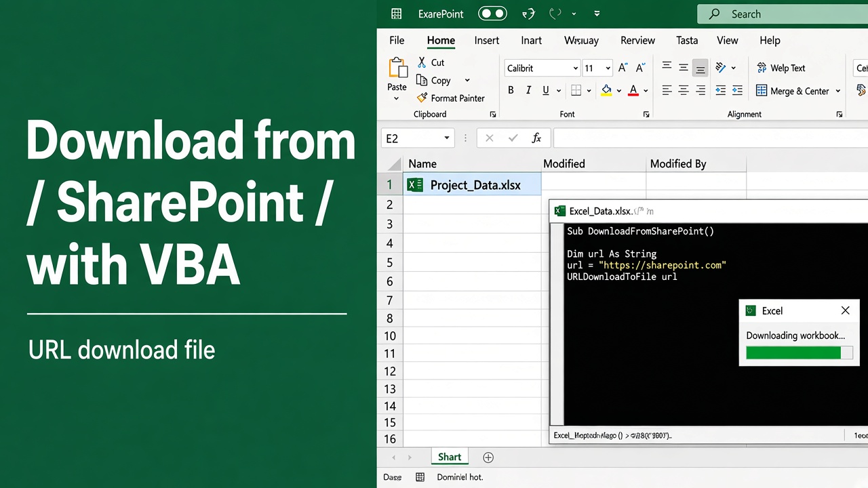Select cell containing Project_Data.xlsx
The height and width of the screenshot is (488, 868).
pos(472,184)
